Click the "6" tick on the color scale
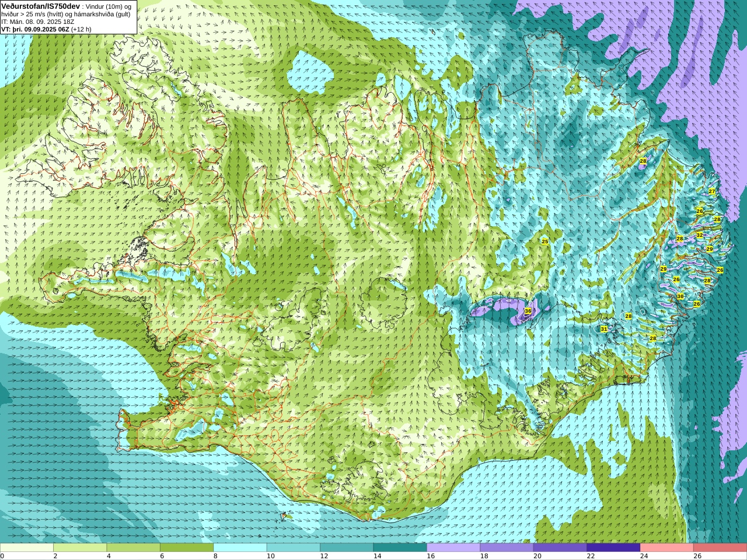This screenshot has height=560, width=747. (x=162, y=556)
